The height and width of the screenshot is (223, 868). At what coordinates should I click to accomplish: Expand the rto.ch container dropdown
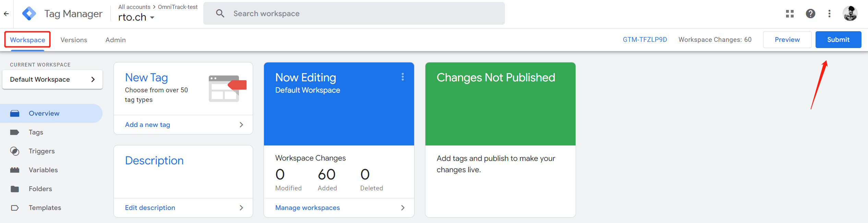136,17
